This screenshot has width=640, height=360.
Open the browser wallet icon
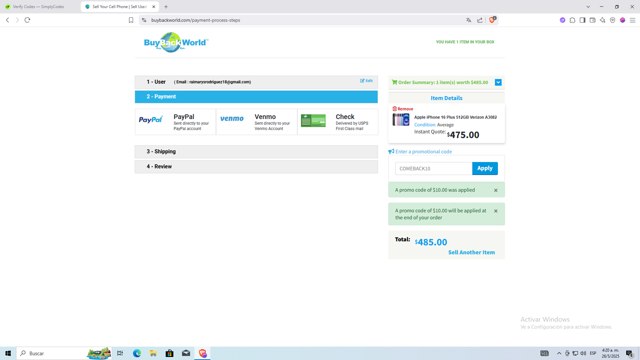(x=593, y=20)
